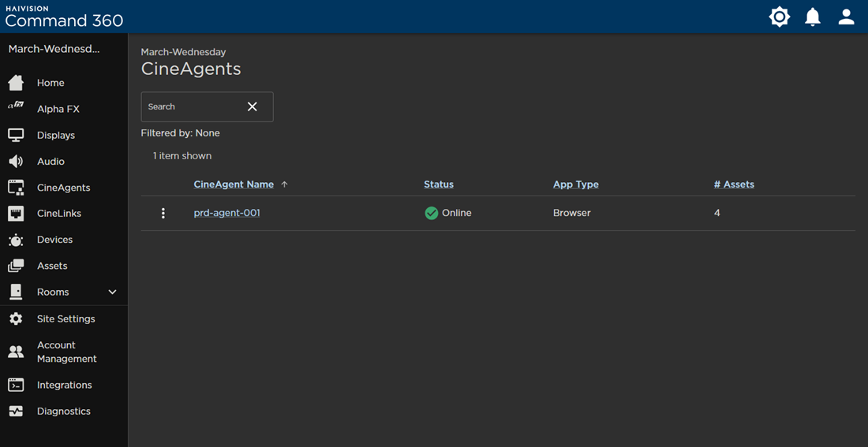Click the Account Management people icon
Image resolution: width=868 pixels, height=447 pixels.
[16, 352]
